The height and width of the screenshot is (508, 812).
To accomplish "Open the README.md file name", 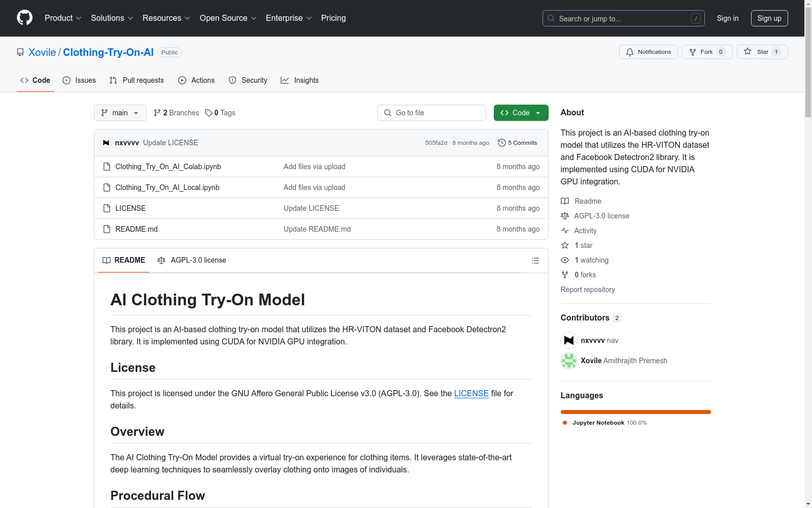I will pos(137,229).
